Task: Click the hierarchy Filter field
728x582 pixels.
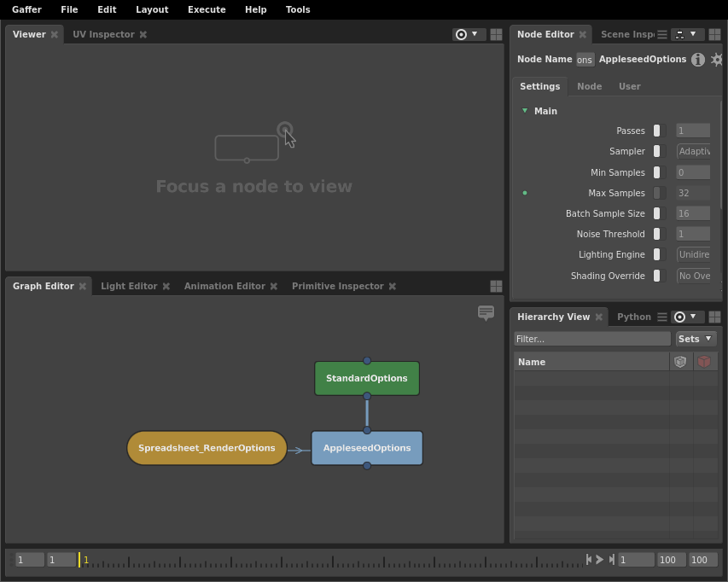Action: (x=592, y=339)
